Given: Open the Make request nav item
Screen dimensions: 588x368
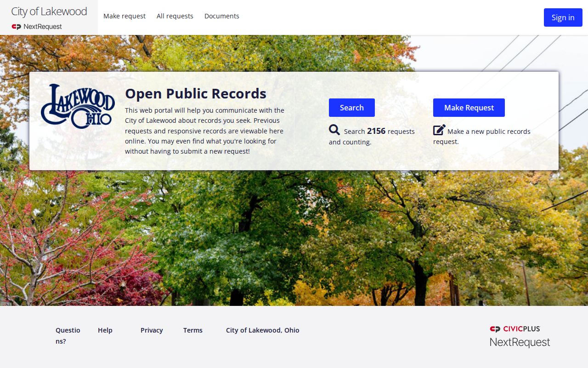Looking at the screenshot, I should [x=124, y=16].
